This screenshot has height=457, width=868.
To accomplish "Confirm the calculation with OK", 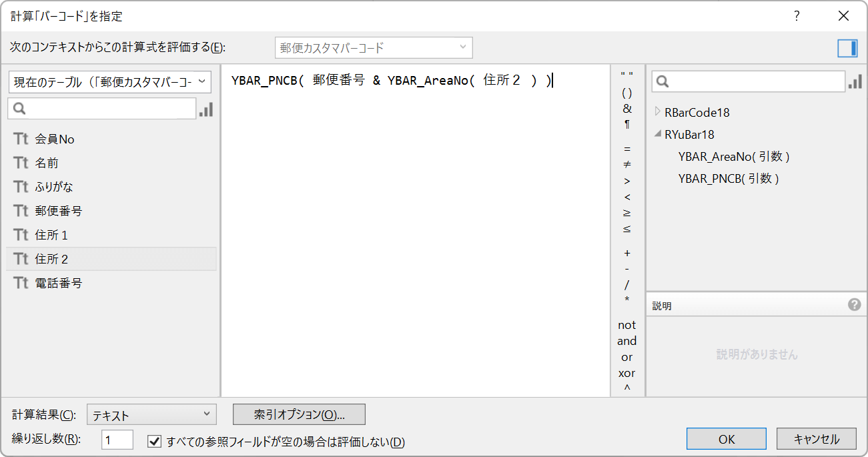I will coord(726,438).
